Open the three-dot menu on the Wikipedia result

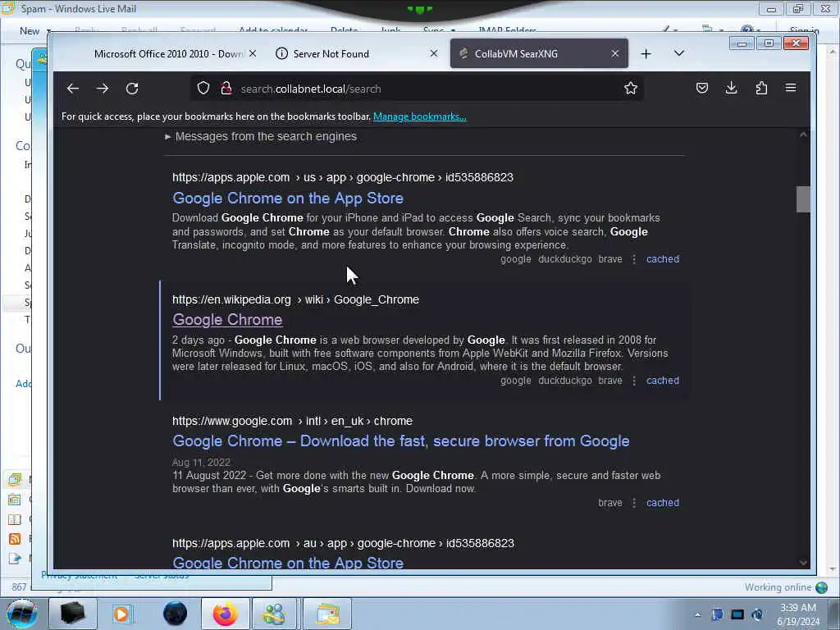tap(634, 381)
